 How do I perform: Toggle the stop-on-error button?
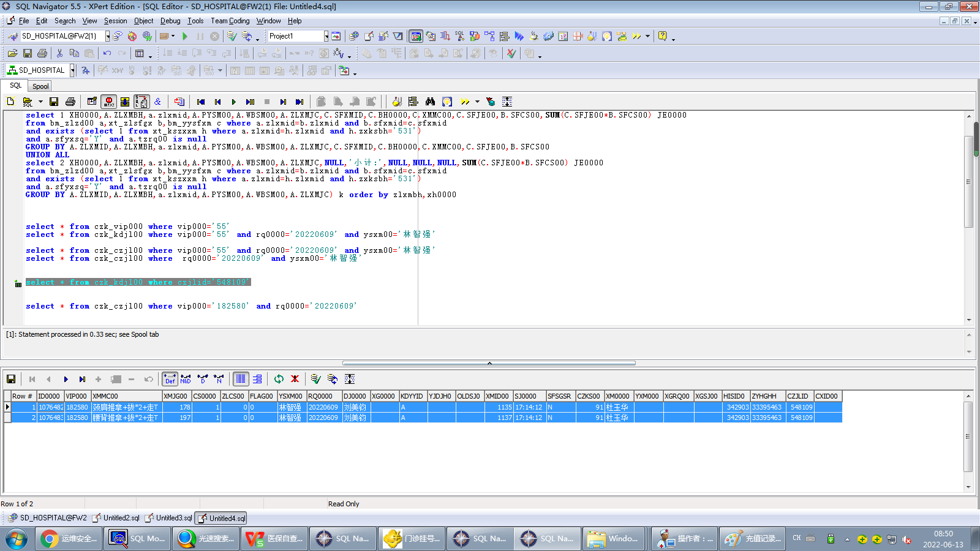109,102
